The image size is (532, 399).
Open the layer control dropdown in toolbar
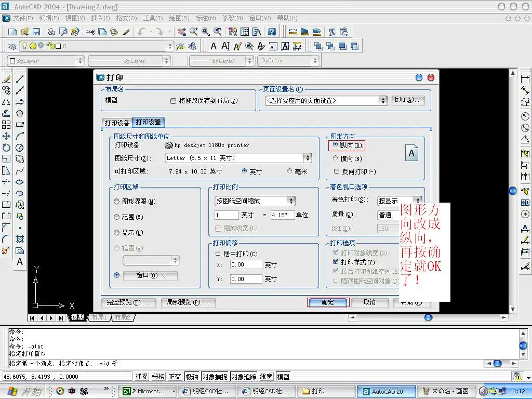point(170,46)
